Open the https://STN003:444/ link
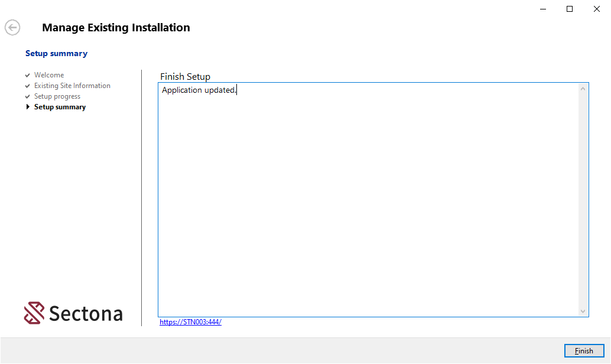Image resolution: width=611 pixels, height=364 pixels. tap(190, 322)
